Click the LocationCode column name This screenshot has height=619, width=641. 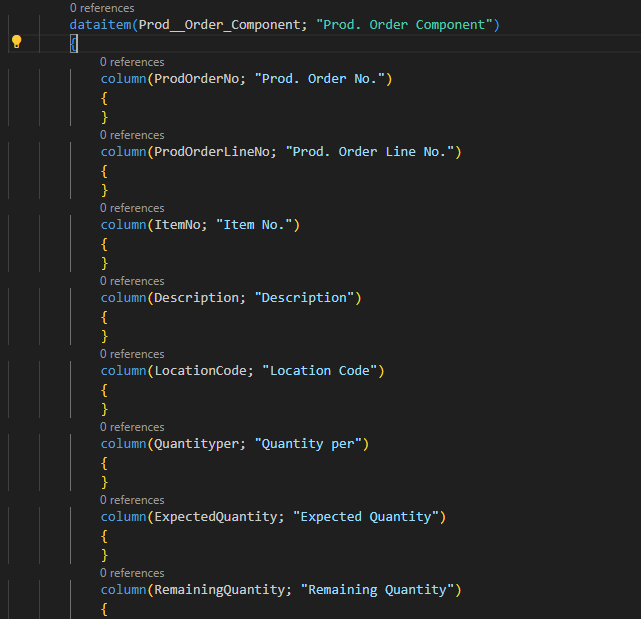(x=200, y=371)
